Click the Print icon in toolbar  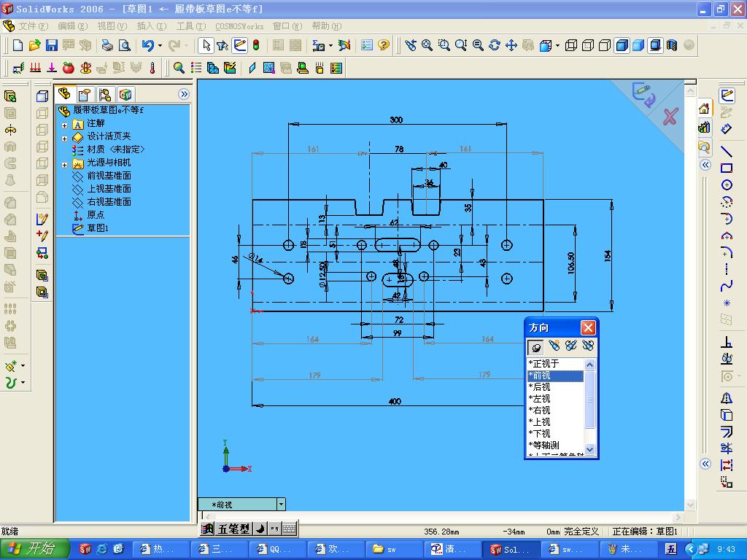pos(107,45)
